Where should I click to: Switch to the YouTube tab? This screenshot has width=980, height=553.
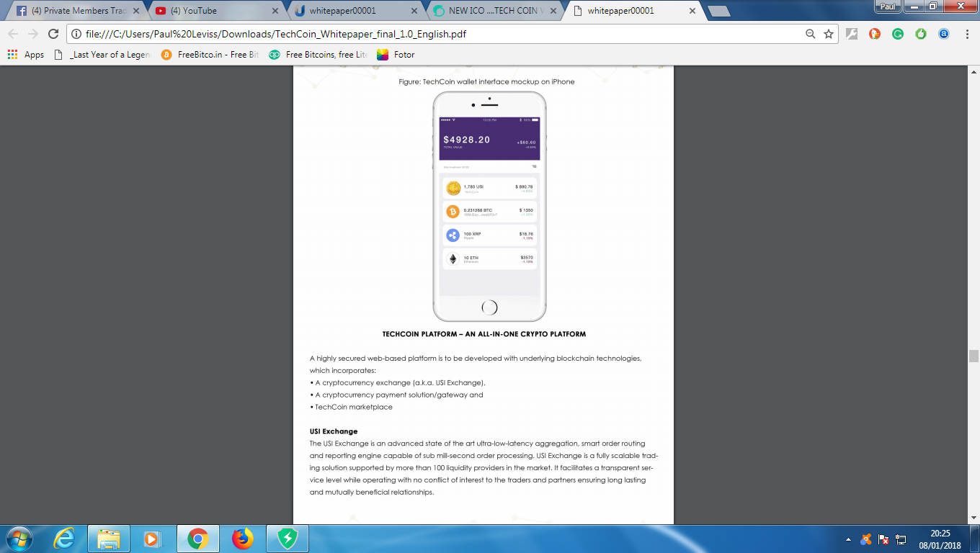coord(216,11)
